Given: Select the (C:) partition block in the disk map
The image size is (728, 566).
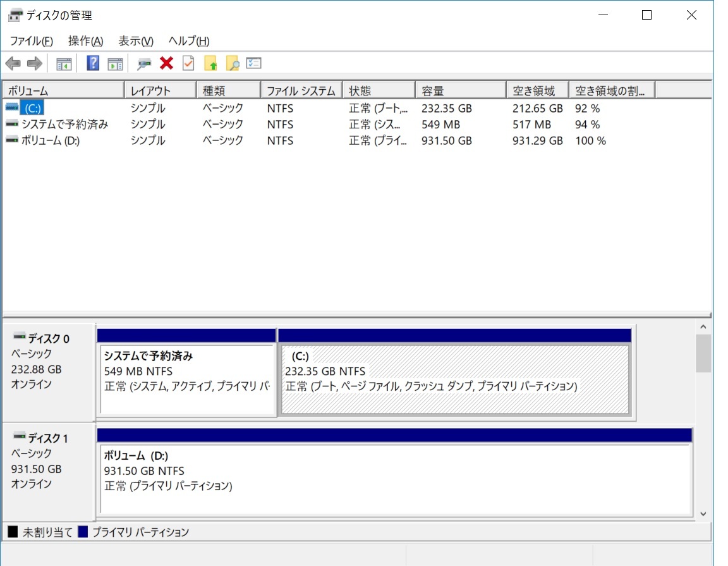Looking at the screenshot, I should 455,379.
